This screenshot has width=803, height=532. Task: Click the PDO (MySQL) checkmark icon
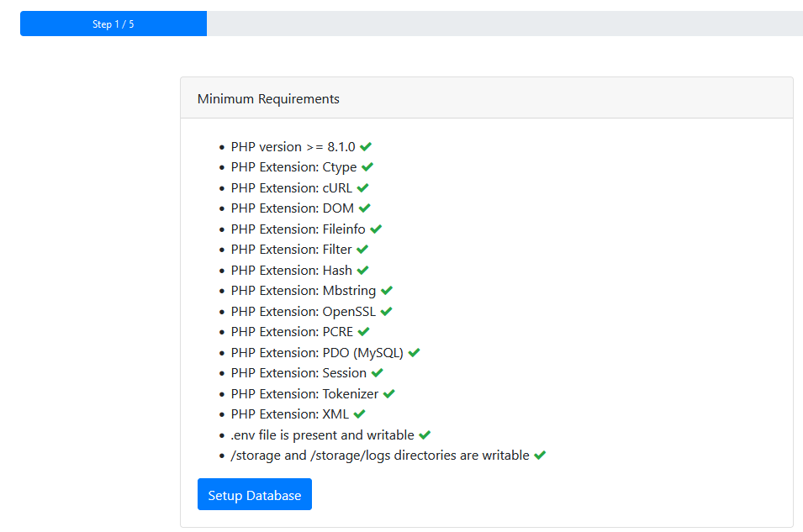(x=414, y=352)
